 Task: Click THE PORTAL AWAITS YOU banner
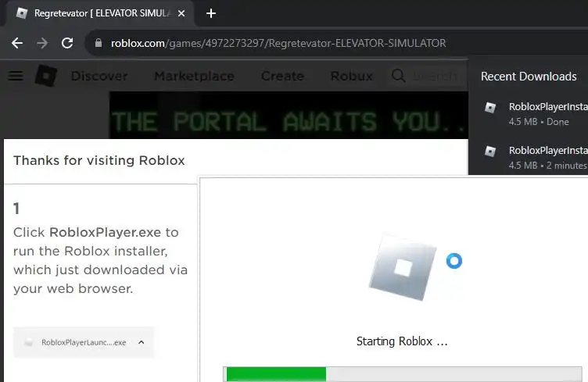(x=289, y=115)
